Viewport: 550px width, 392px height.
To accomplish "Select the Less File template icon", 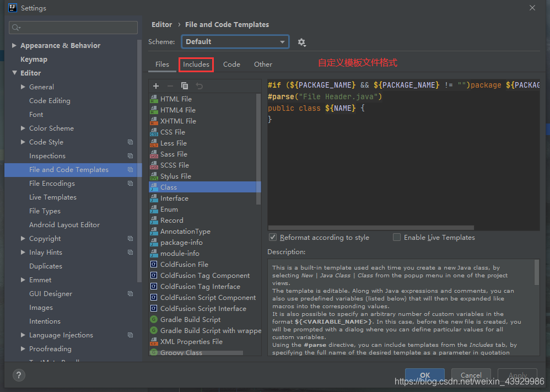I will pos(154,143).
